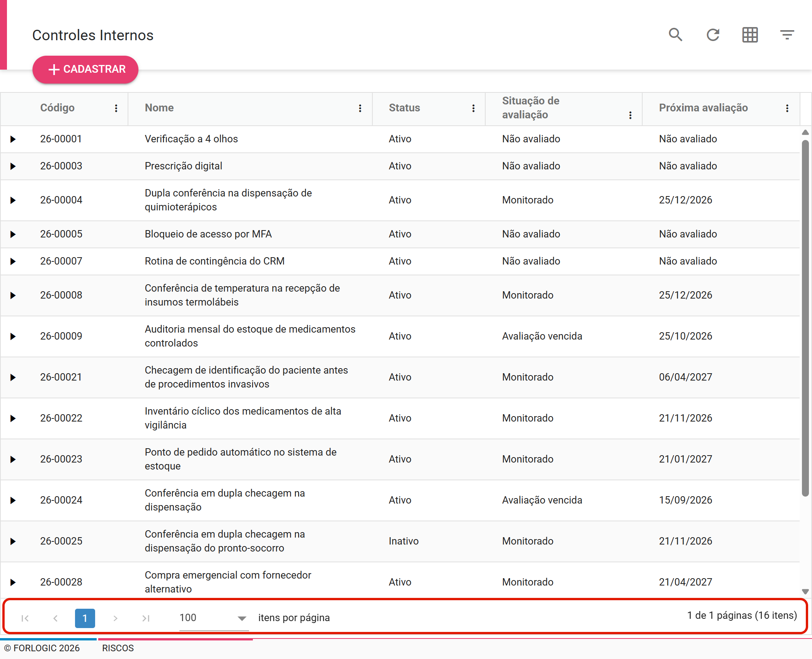Open Nome column options menu
812x659 pixels.
point(360,108)
